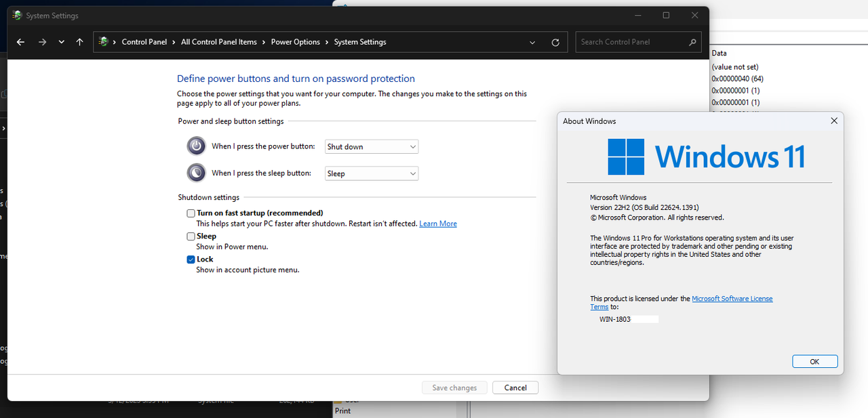Uncheck the Lock checkbox
Image resolution: width=868 pixels, height=418 pixels.
(x=191, y=259)
